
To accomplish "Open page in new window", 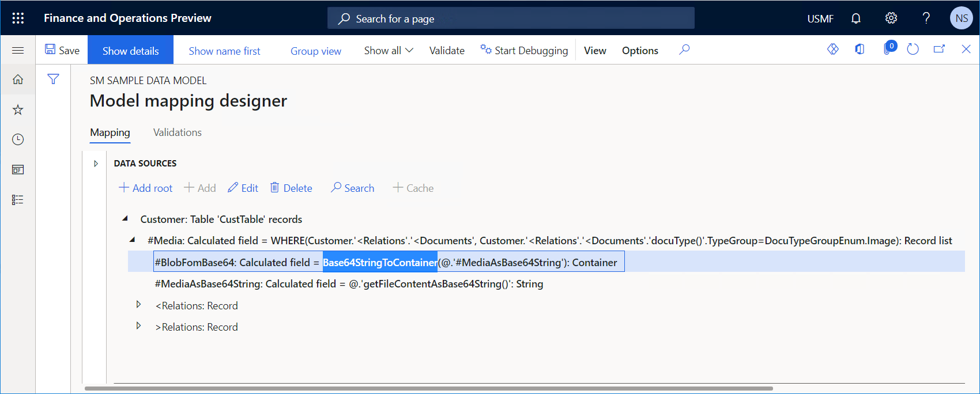I will click(939, 50).
